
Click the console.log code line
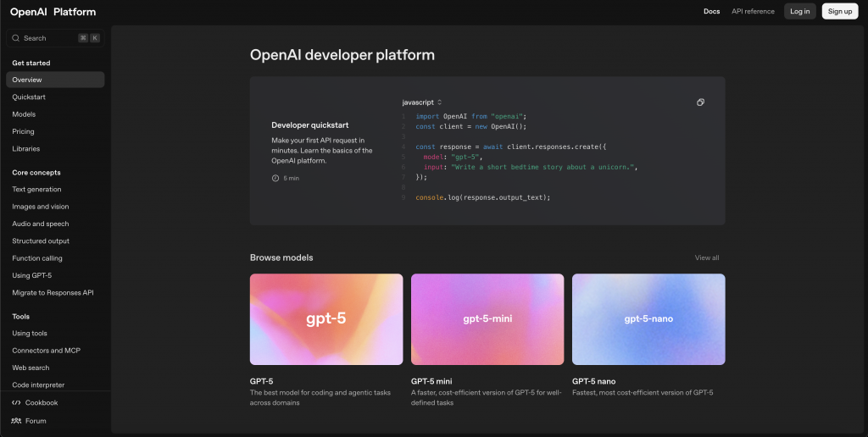pyautogui.click(x=482, y=197)
